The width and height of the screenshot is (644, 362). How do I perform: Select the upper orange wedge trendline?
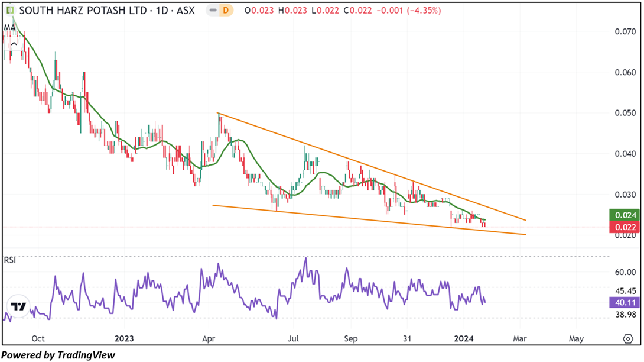tap(372, 167)
